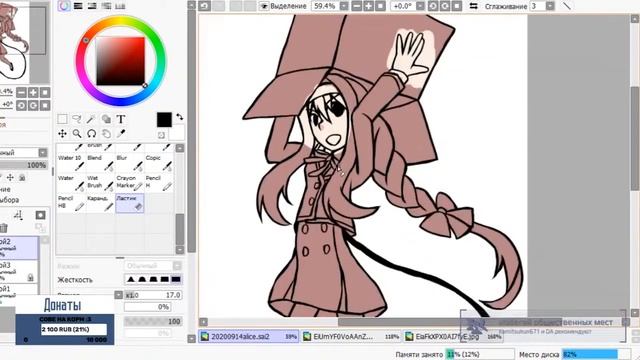Screen dimensions: 640x360
Task: Select the Слой2 layer
Action: tap(19, 248)
